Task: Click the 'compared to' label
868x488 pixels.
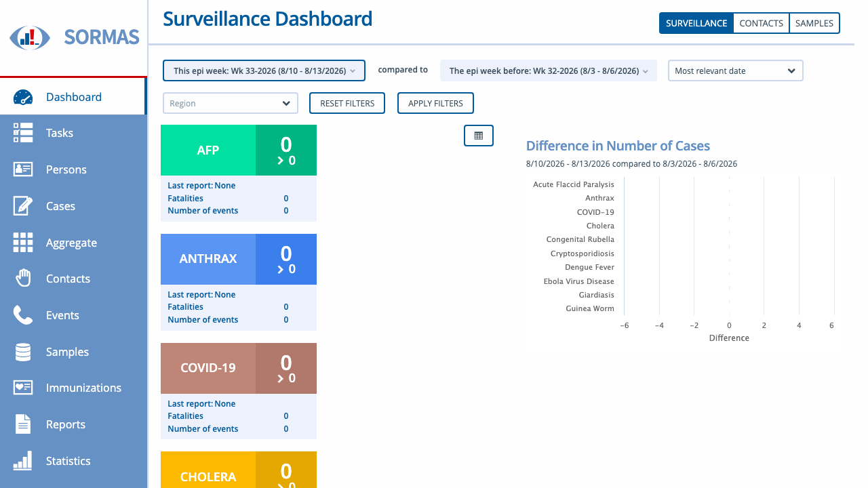Action: tap(403, 70)
